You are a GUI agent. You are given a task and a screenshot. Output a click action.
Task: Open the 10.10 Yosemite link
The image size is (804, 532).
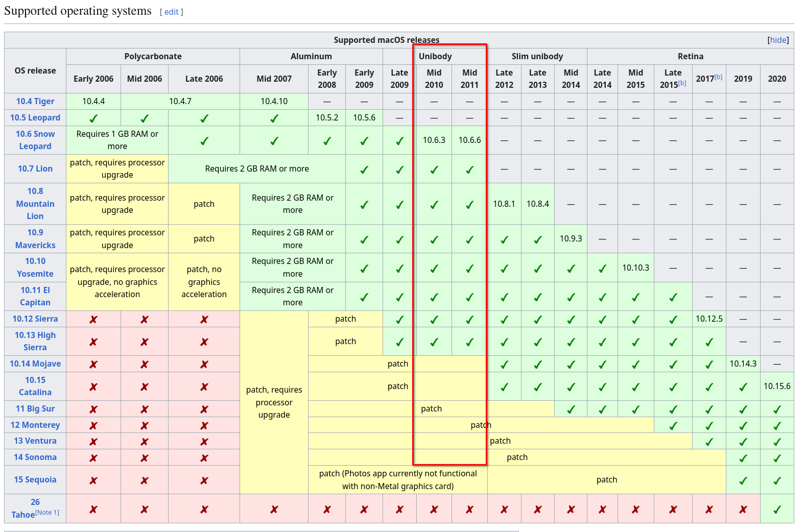tap(35, 267)
